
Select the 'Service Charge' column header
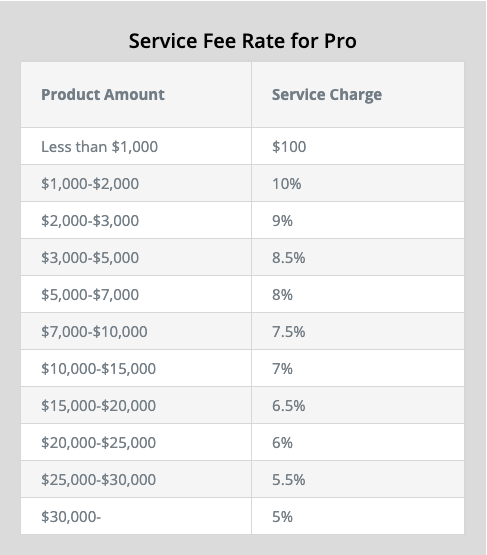point(327,95)
